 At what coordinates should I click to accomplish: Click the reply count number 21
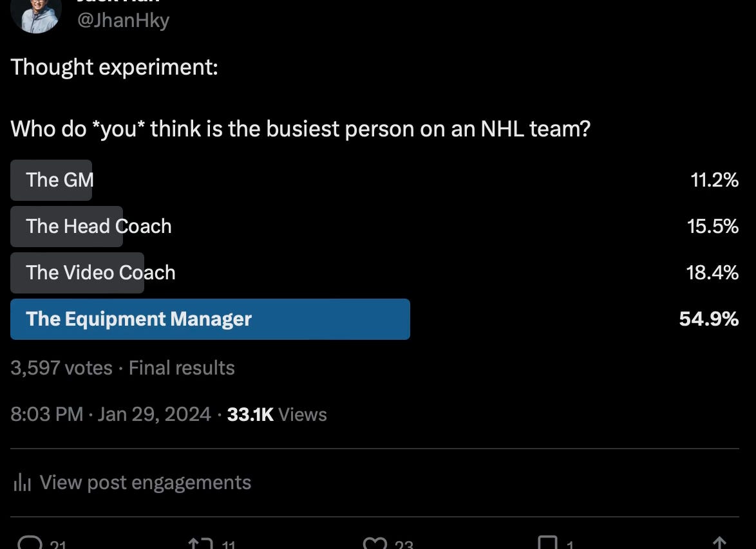click(x=58, y=544)
